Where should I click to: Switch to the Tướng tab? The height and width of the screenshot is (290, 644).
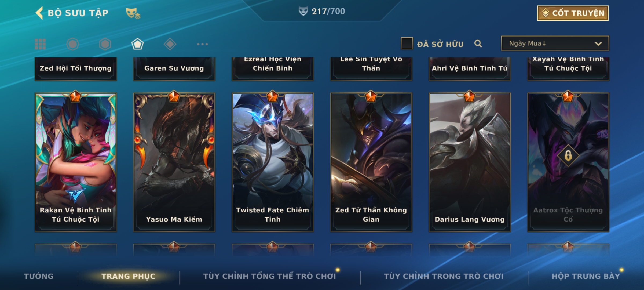point(39,276)
